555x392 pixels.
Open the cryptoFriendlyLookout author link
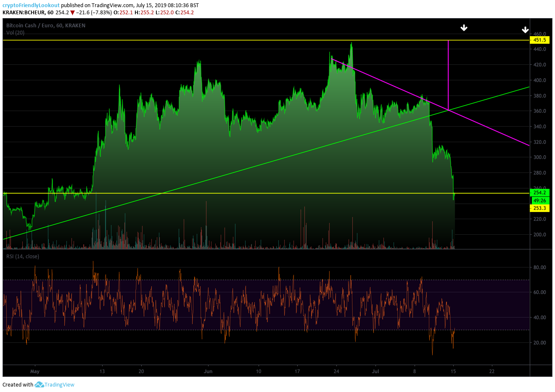coord(31,5)
